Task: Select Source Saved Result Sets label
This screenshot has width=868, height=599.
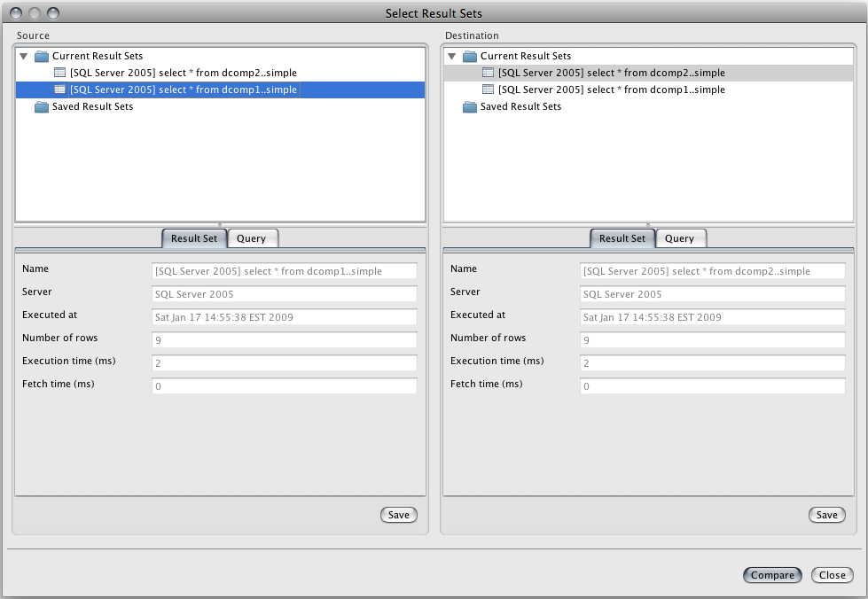Action: pos(92,106)
